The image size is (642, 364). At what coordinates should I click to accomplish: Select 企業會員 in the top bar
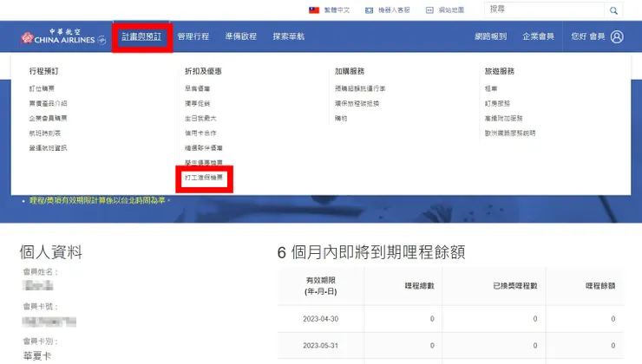click(x=538, y=36)
